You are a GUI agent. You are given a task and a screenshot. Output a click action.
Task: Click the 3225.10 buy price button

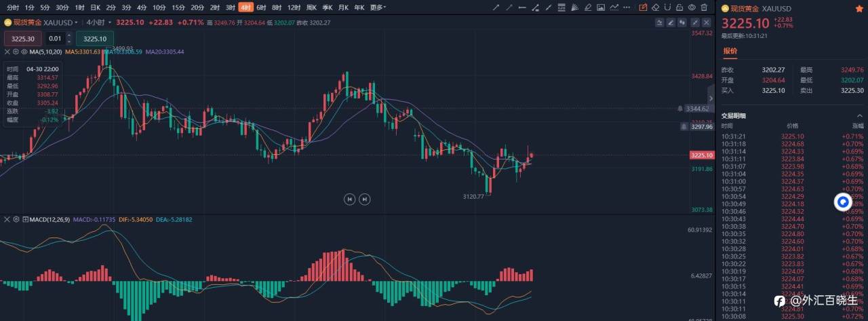[x=95, y=39]
